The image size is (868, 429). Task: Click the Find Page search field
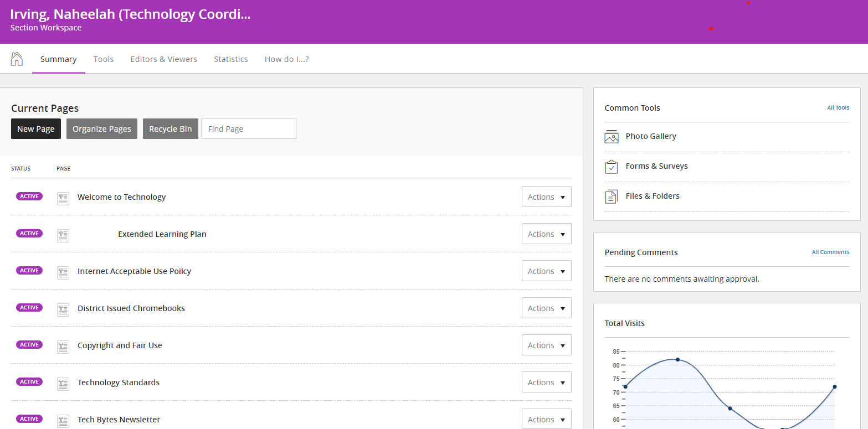tap(248, 129)
